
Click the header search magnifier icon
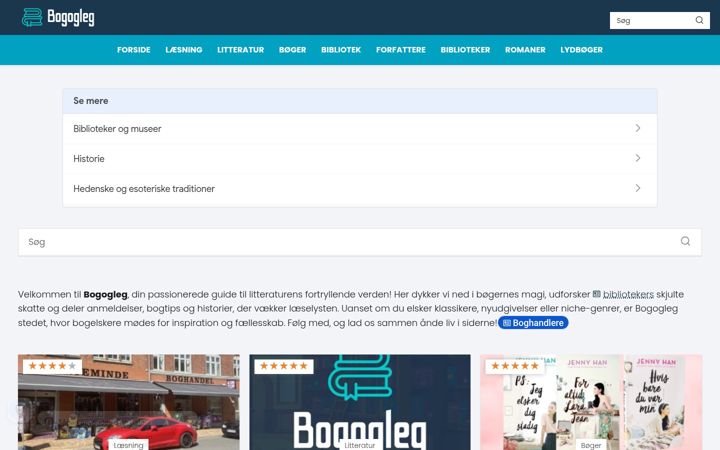pos(699,20)
